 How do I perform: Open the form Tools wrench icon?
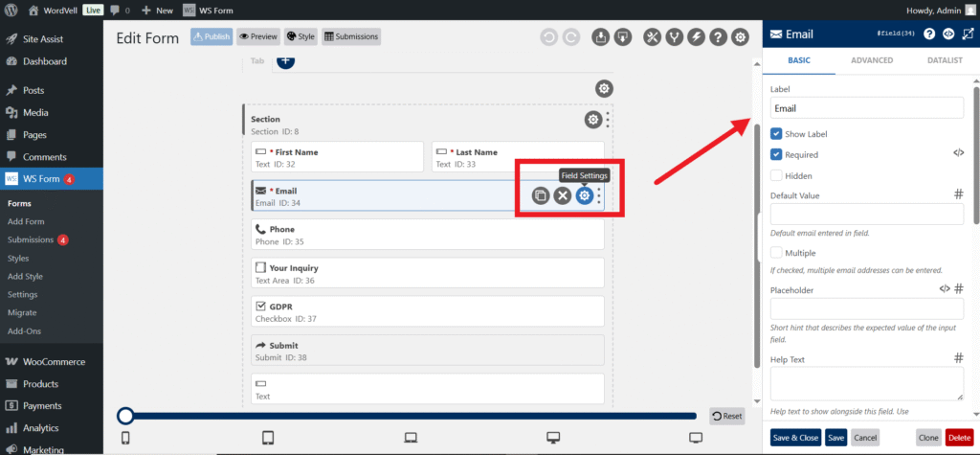point(653,37)
